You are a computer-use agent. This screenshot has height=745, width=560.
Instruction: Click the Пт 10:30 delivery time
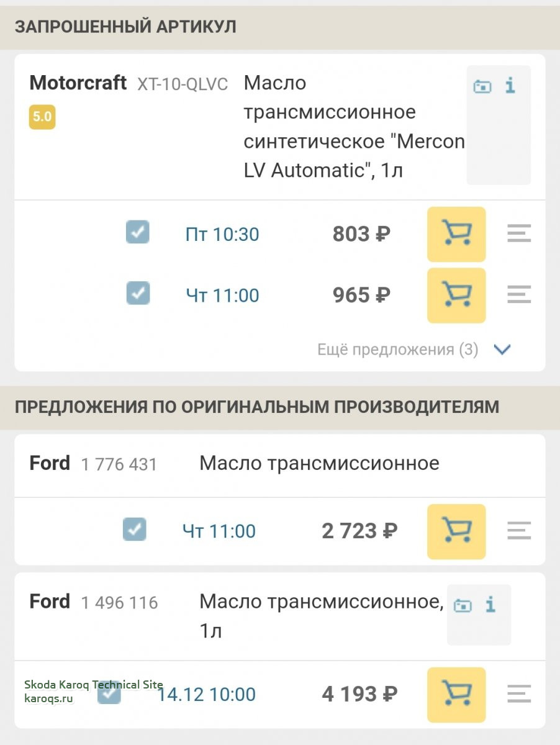pyautogui.click(x=222, y=235)
